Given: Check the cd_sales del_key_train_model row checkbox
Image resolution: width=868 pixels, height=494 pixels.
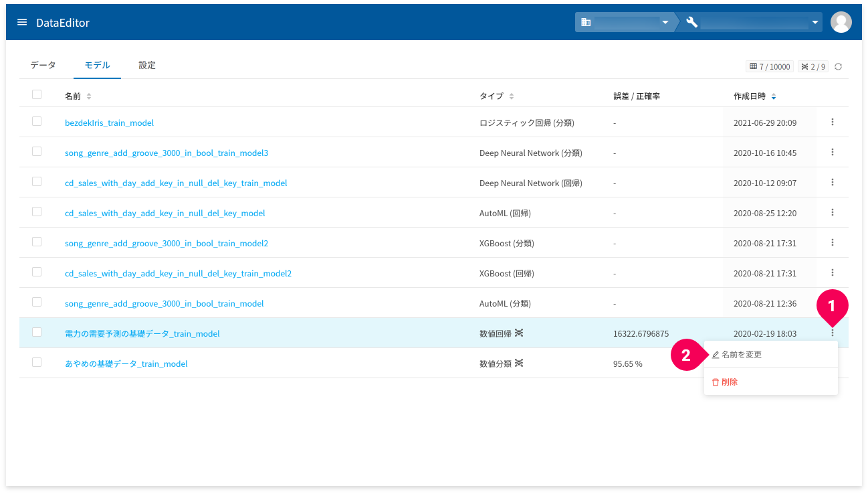Looking at the screenshot, I should pos(37,181).
